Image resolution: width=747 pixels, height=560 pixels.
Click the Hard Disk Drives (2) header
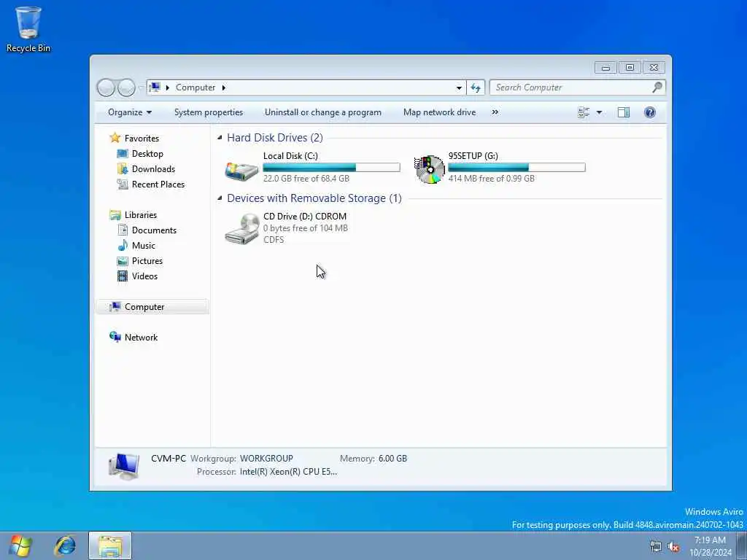pyautogui.click(x=275, y=138)
